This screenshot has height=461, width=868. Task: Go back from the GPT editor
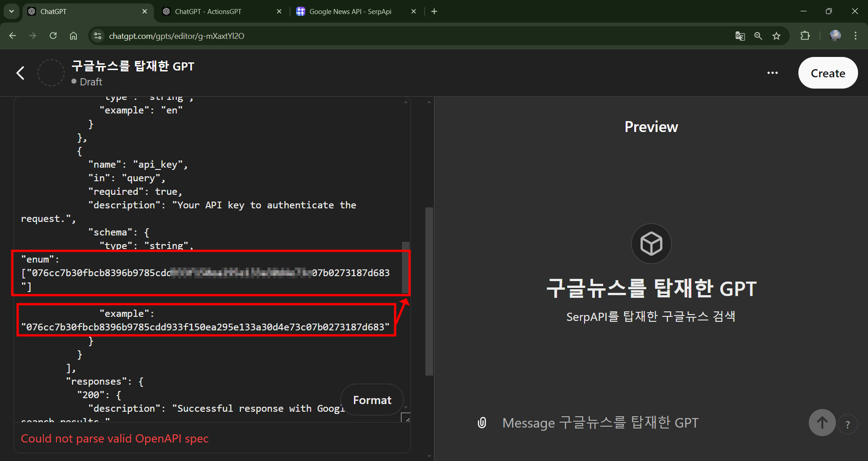pos(20,73)
